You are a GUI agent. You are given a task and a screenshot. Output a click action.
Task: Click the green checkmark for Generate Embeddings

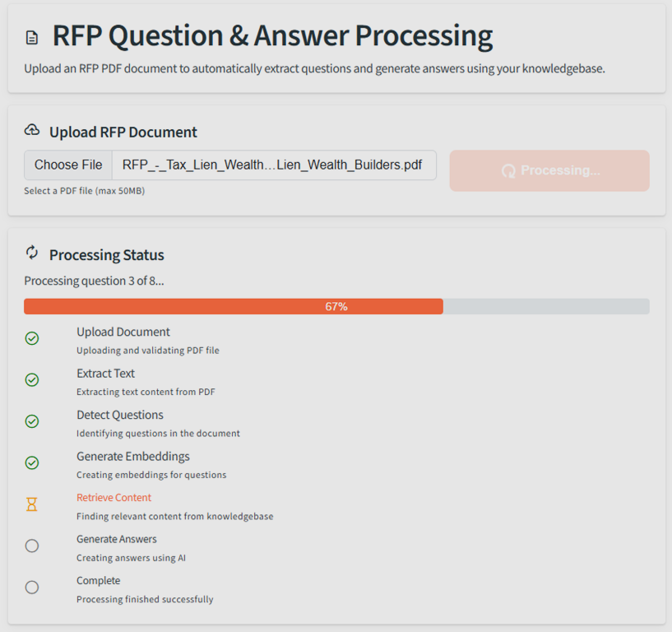click(x=32, y=463)
